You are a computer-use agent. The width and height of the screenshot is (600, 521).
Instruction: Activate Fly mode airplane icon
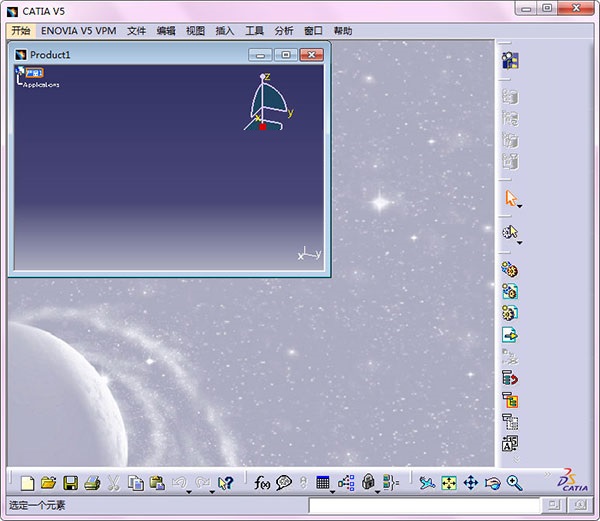[427, 483]
